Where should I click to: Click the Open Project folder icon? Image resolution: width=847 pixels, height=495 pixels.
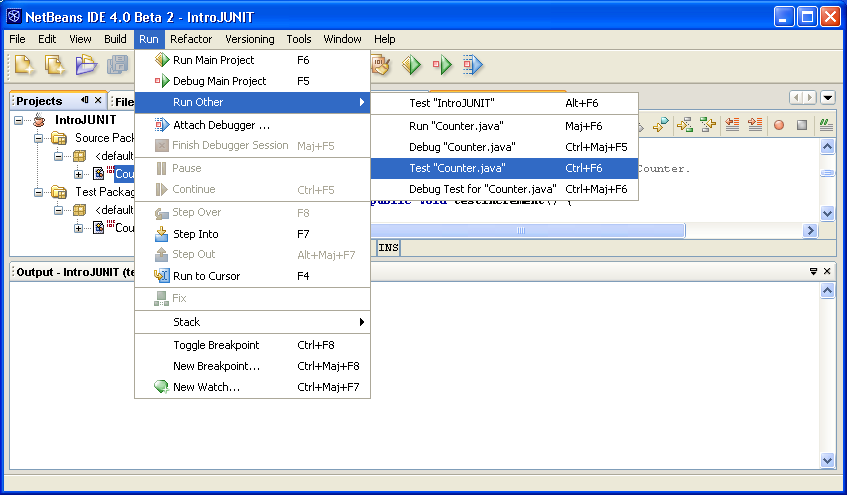click(x=86, y=65)
